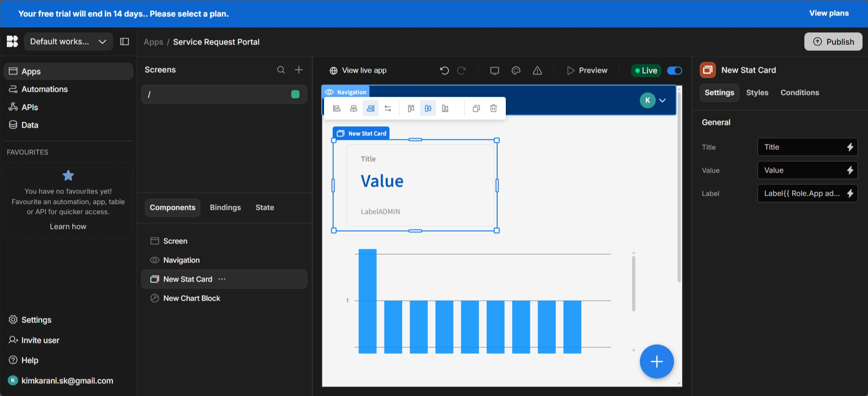Align component to bottom
The image size is (868, 396).
pyautogui.click(x=445, y=109)
